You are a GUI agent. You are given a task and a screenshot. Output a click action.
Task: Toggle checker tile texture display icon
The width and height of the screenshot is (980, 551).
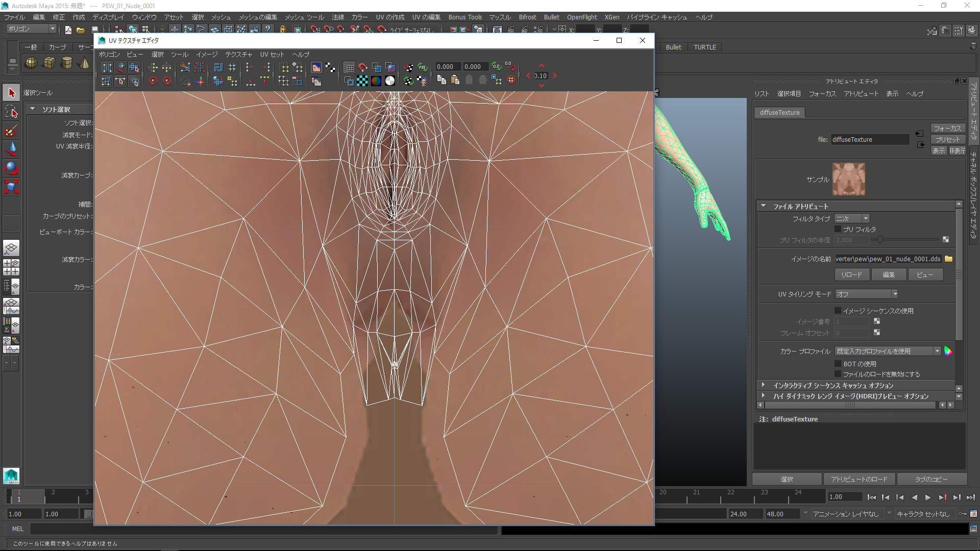tap(362, 81)
